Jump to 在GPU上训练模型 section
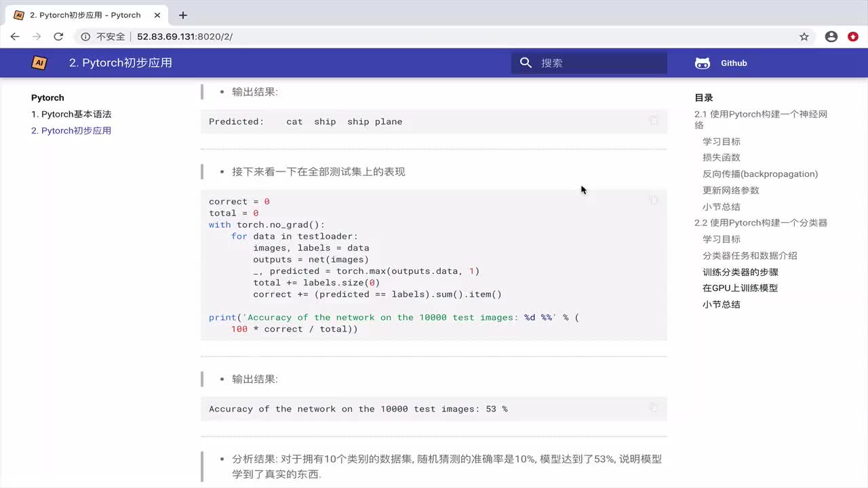Image resolution: width=868 pixels, height=488 pixels. [740, 288]
